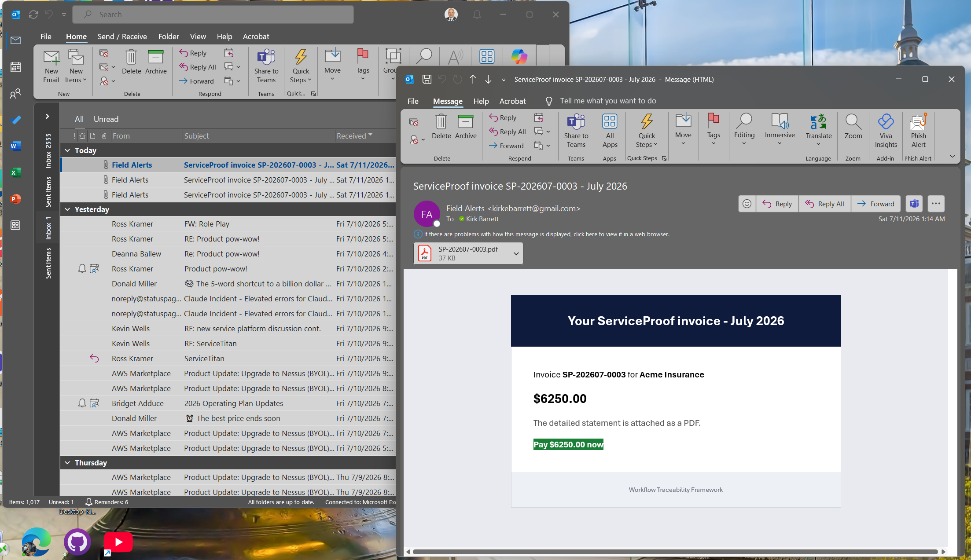Image resolution: width=971 pixels, height=560 pixels.
Task: Sort message list by Received column
Action: tap(354, 136)
